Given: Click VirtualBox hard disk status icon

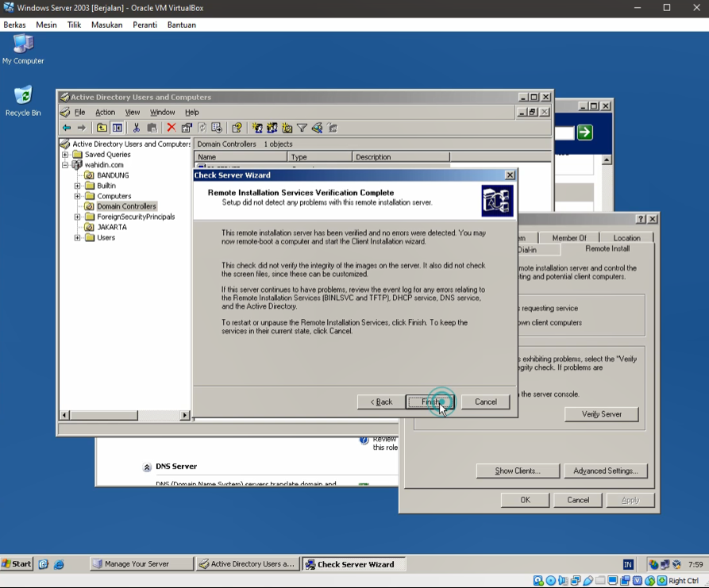Looking at the screenshot, I should pyautogui.click(x=538, y=581).
